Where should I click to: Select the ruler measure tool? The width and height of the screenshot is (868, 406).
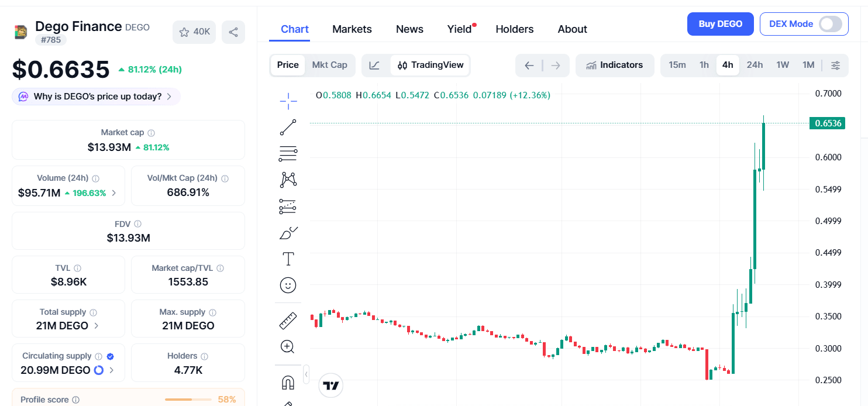point(288,321)
